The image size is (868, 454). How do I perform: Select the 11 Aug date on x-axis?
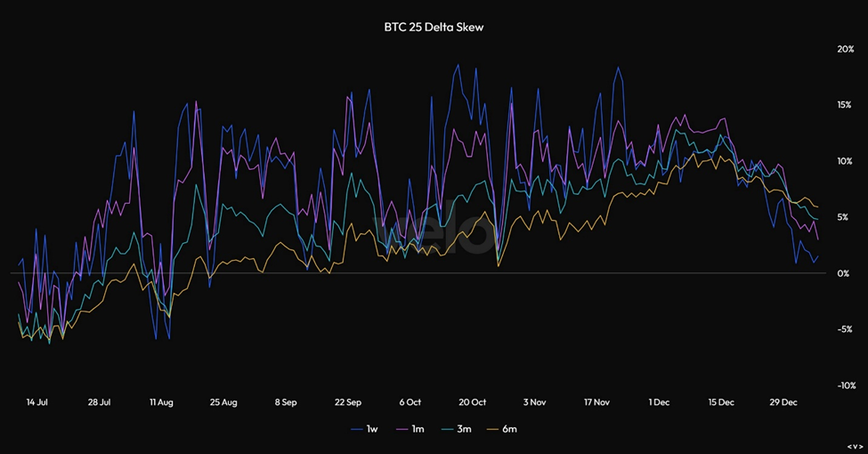point(161,402)
